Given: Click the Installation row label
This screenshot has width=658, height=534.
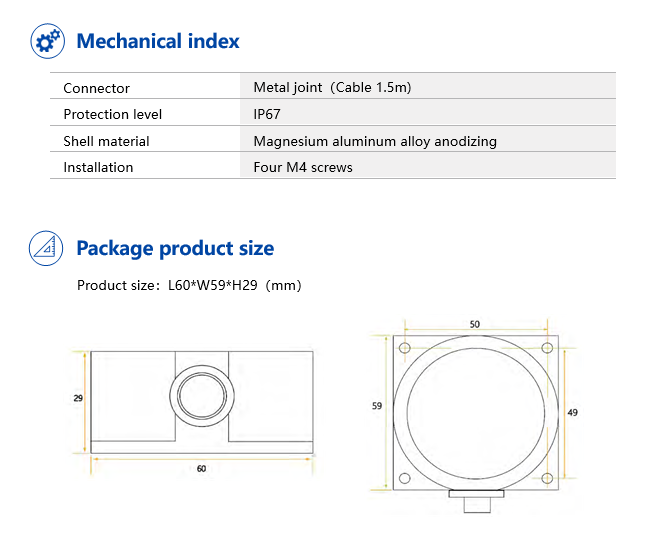Looking at the screenshot, I should click(98, 167).
